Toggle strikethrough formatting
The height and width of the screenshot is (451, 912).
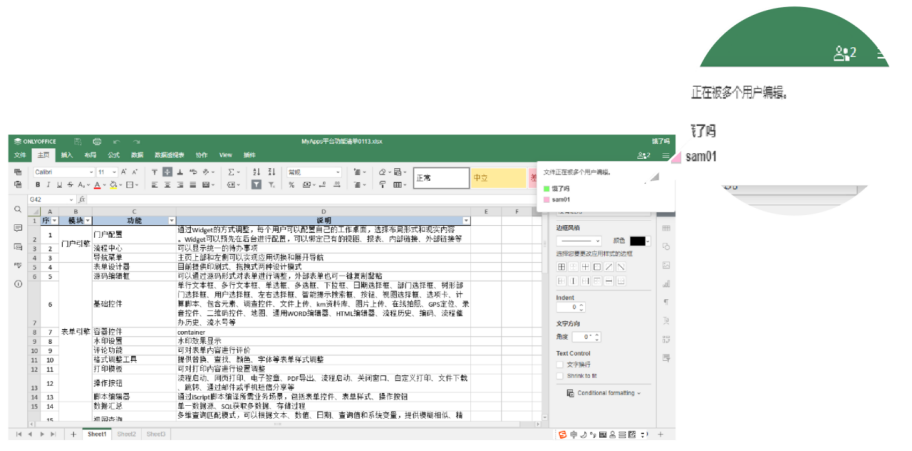(x=70, y=185)
